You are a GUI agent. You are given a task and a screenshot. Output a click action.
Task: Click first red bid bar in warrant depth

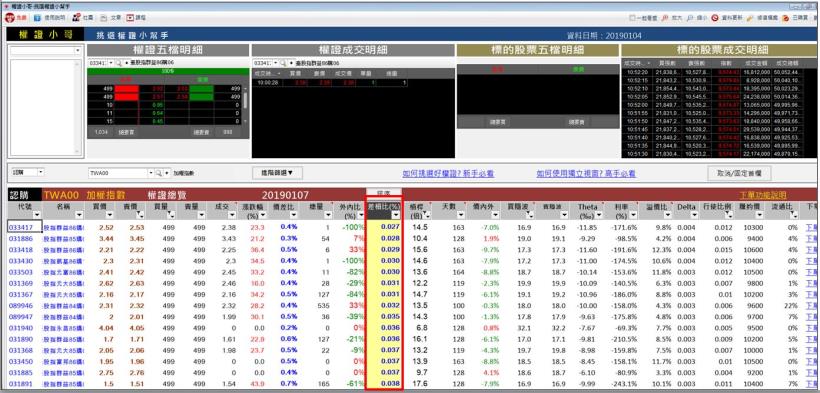click(x=127, y=89)
